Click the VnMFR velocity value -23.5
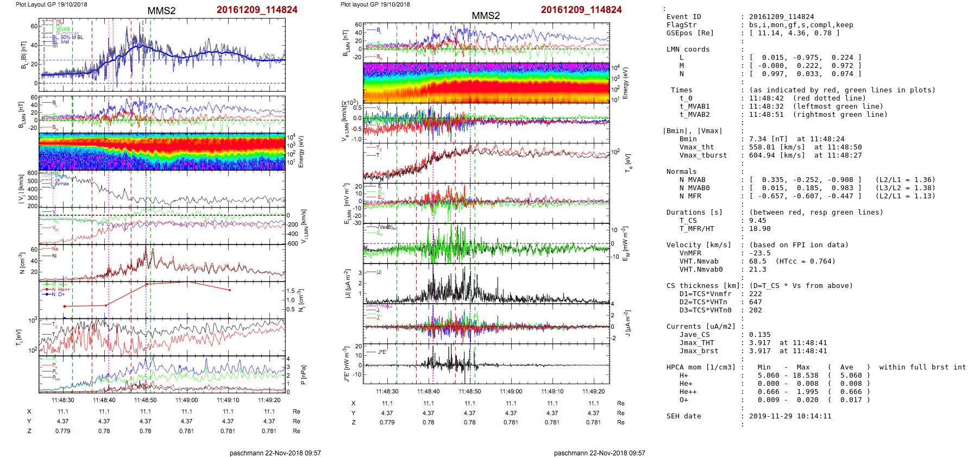Image resolution: width=980 pixels, height=457 pixels. tap(759, 253)
